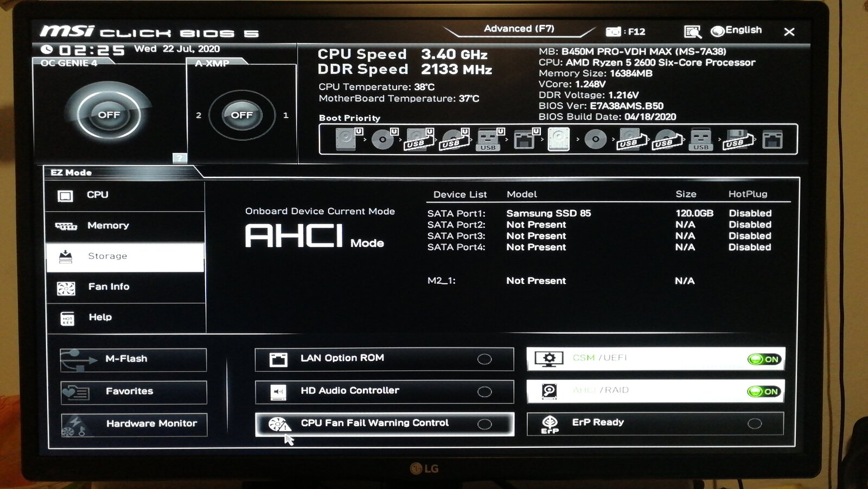Toggle the A-XMP OFF button

pos(241,115)
